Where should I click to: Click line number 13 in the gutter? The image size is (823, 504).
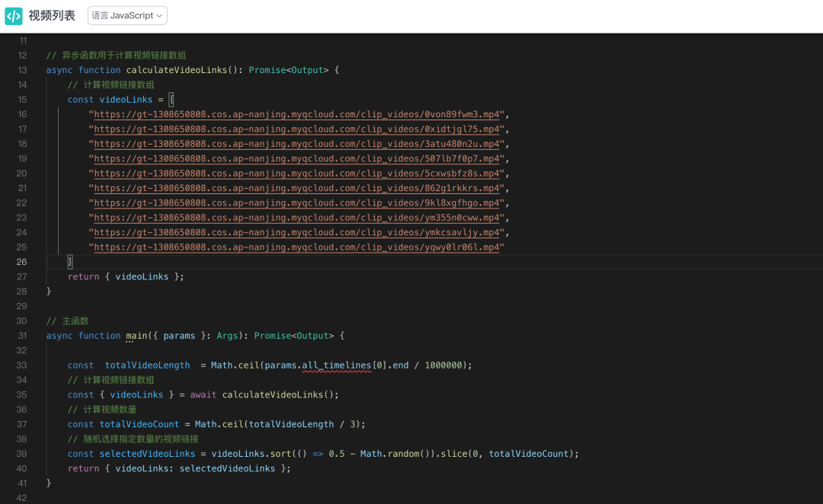[22, 70]
